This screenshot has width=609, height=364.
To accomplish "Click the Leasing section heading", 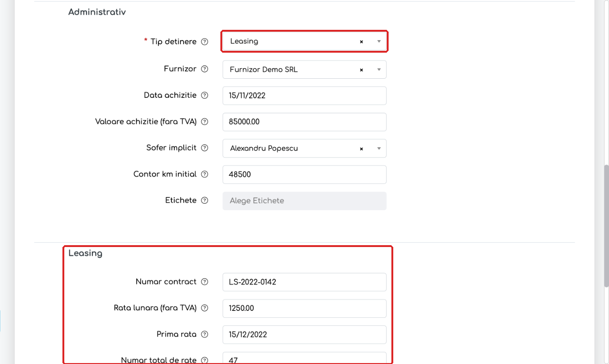I will click(85, 254).
